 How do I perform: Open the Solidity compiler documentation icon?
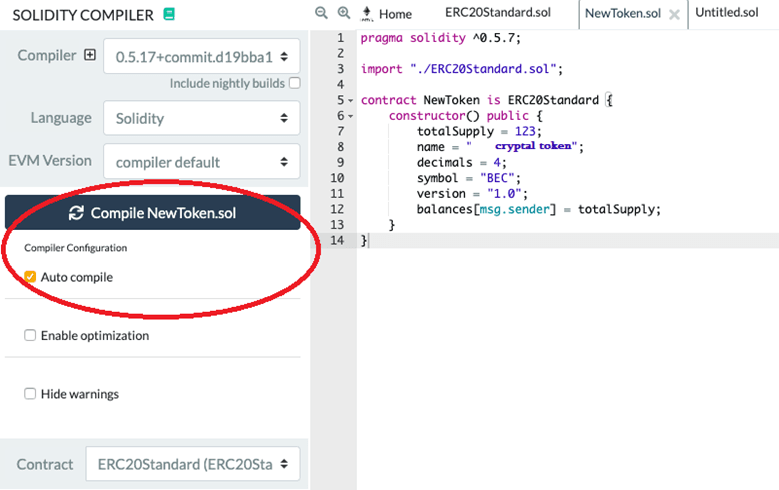pyautogui.click(x=169, y=14)
